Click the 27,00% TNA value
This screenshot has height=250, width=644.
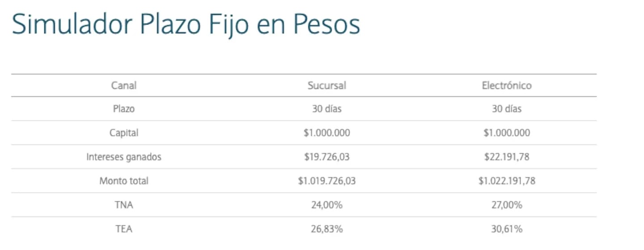(507, 205)
